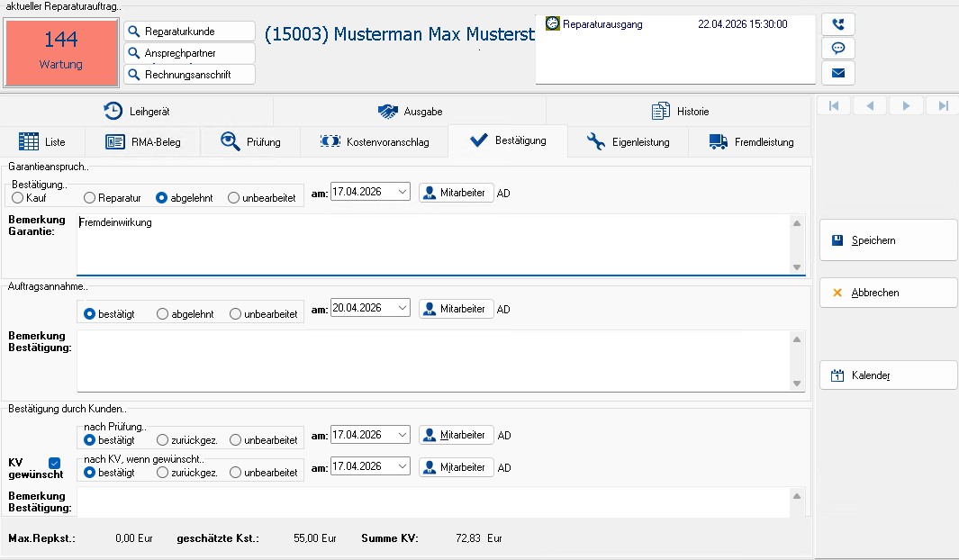Click the previous record arrow
The image size is (959, 560).
click(870, 106)
